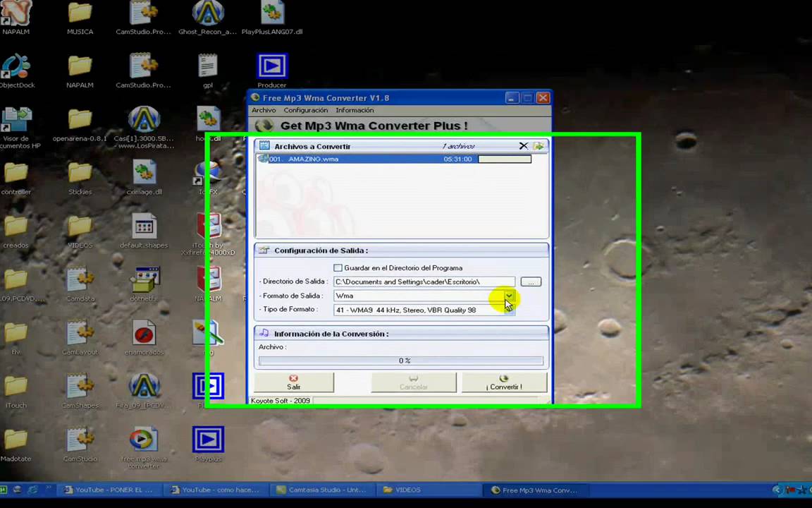Viewport: 812px width, 508px height.
Task: Switch to YouTube - como hace taskbar window
Action: pos(216,490)
